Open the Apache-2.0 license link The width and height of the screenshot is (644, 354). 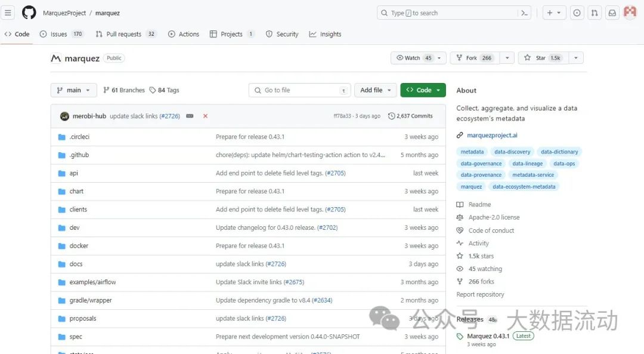point(494,217)
